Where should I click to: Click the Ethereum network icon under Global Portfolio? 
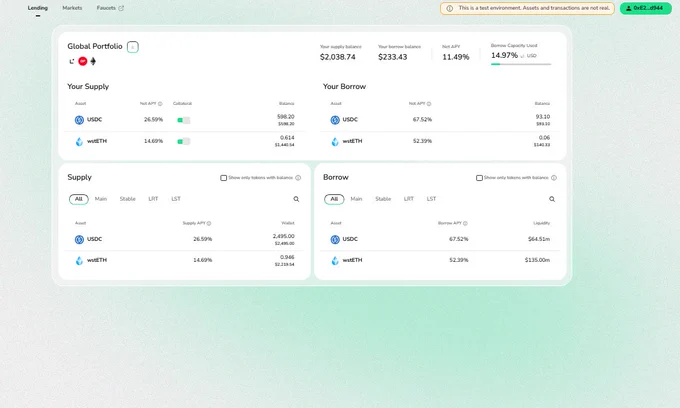point(93,61)
